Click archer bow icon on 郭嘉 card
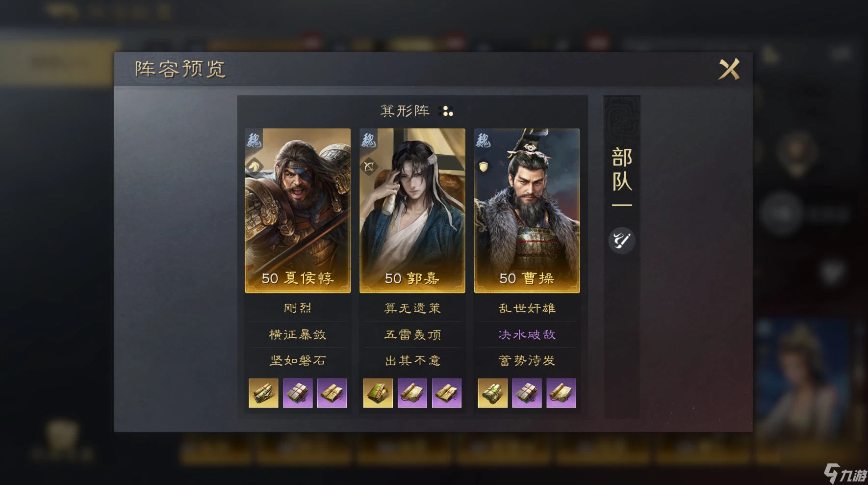 coord(369,167)
